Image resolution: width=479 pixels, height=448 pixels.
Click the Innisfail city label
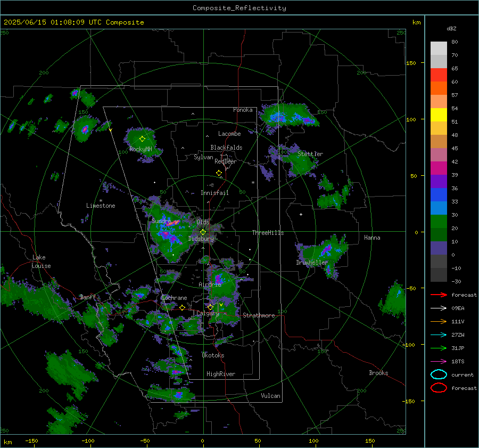[214, 193]
